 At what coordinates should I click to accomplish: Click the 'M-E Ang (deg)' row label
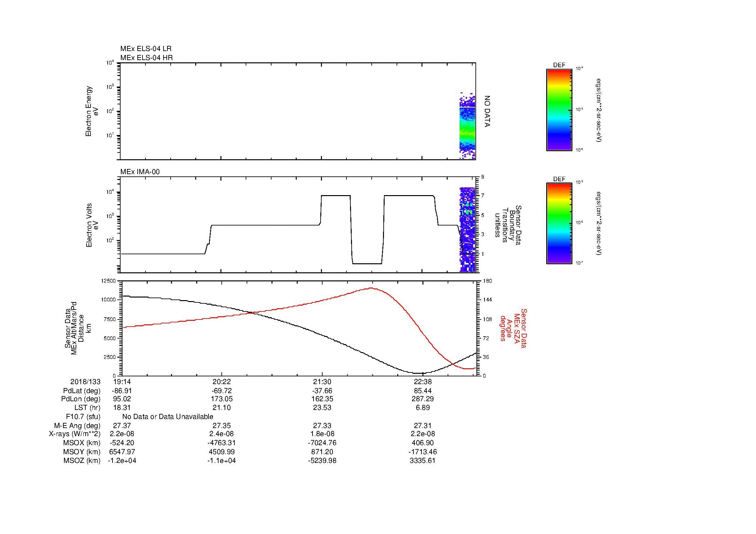coord(77,425)
